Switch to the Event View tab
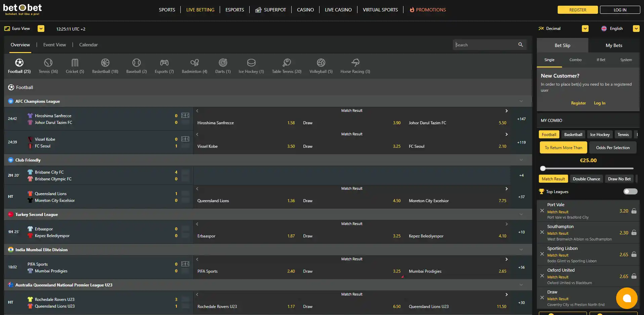 tap(54, 45)
